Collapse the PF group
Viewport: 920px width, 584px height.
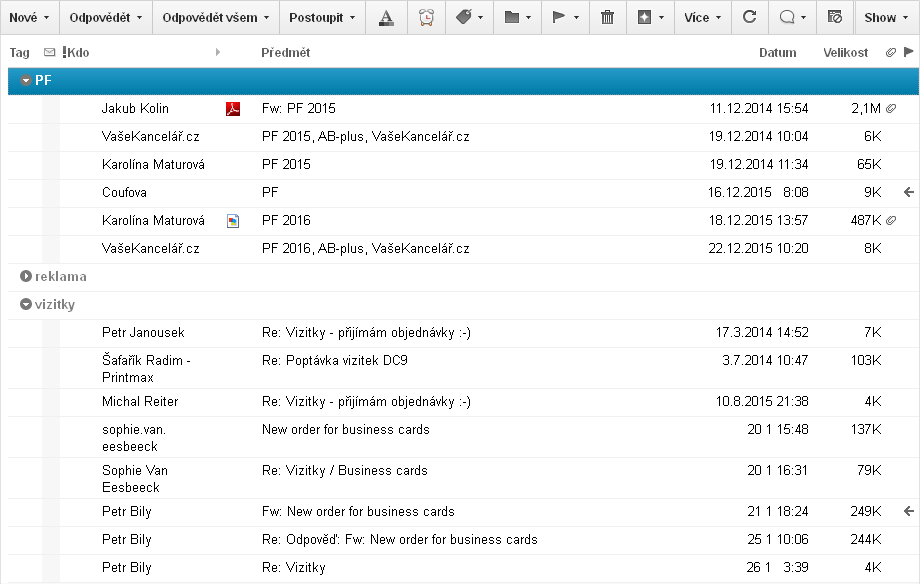pyautogui.click(x=26, y=81)
